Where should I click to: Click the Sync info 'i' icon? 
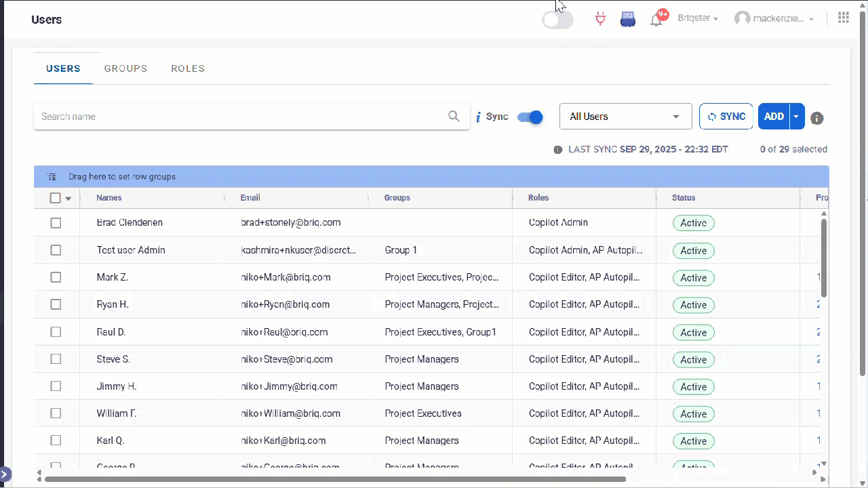(x=478, y=117)
